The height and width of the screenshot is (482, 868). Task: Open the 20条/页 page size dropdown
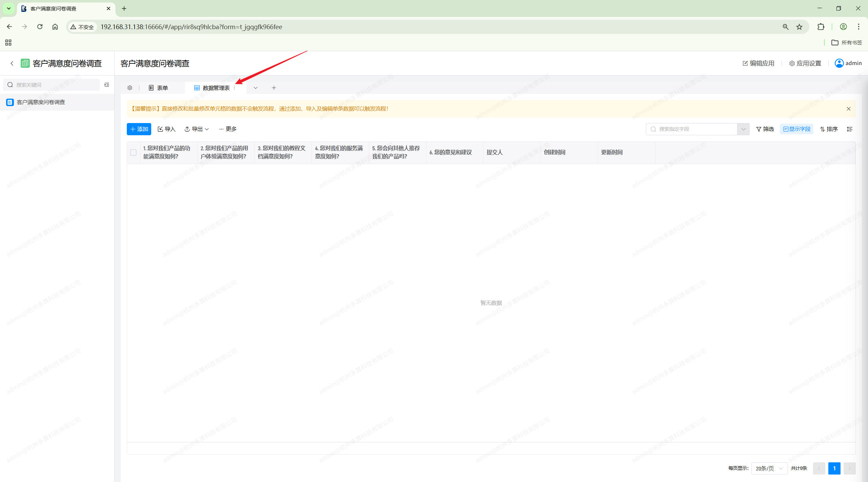769,468
